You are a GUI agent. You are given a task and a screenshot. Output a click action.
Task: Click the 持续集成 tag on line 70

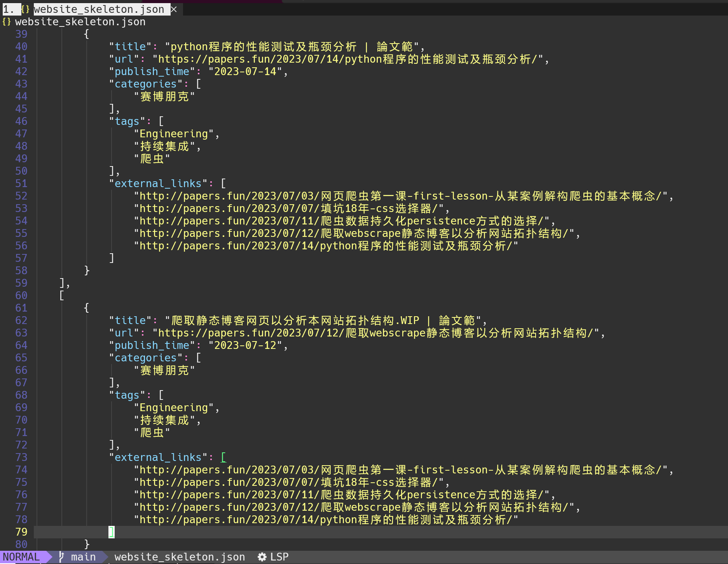click(x=164, y=420)
